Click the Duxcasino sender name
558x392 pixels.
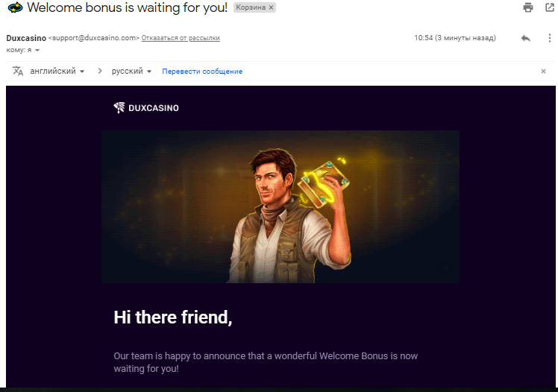[x=26, y=38]
